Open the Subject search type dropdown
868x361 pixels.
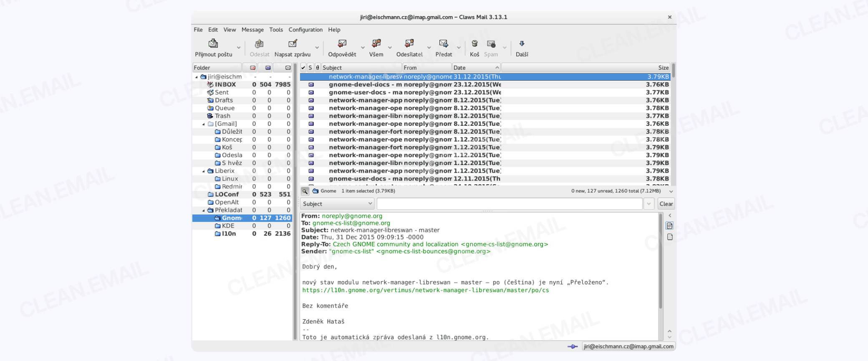(x=337, y=204)
